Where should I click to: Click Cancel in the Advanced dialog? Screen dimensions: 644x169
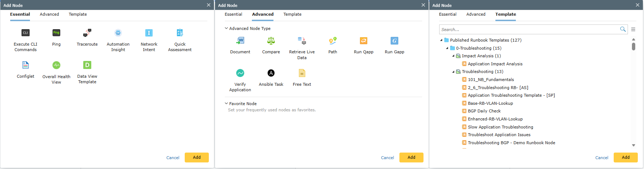coord(387,158)
